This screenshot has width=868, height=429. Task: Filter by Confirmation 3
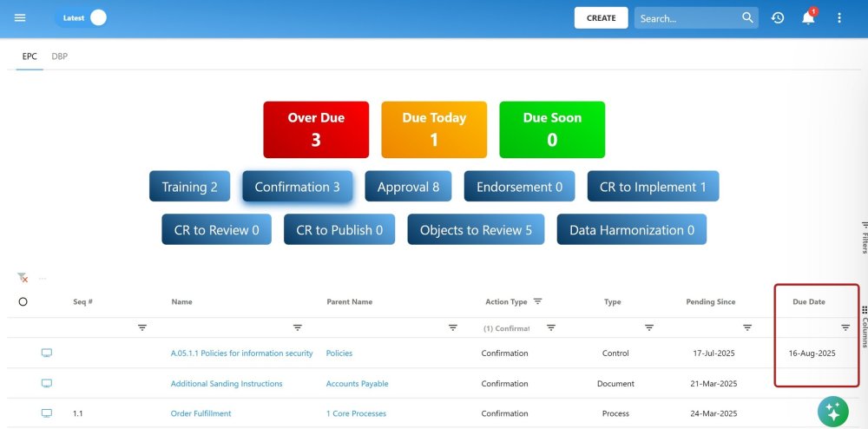coord(297,187)
